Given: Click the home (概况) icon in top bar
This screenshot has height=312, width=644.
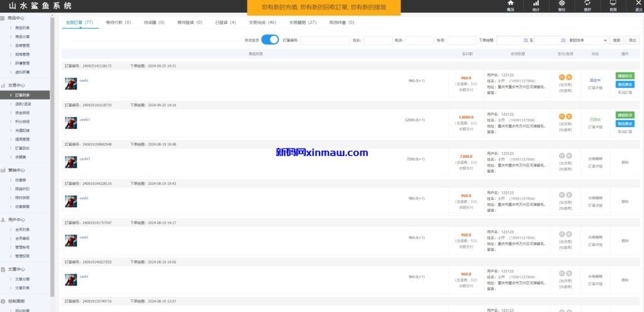Looking at the screenshot, I should coord(510,4).
